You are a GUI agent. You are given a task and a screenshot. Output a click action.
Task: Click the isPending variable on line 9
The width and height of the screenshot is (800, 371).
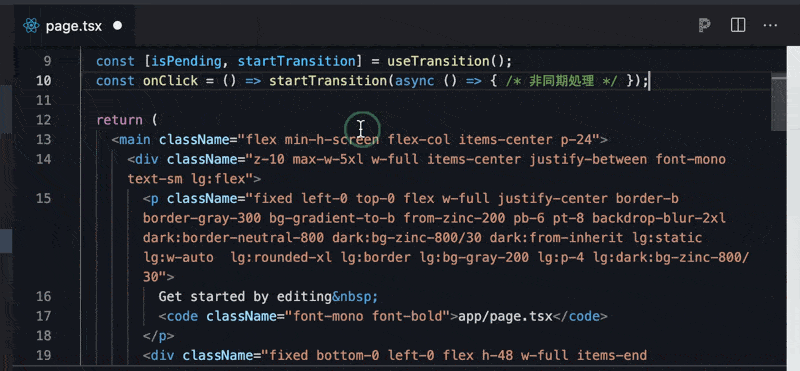187,61
